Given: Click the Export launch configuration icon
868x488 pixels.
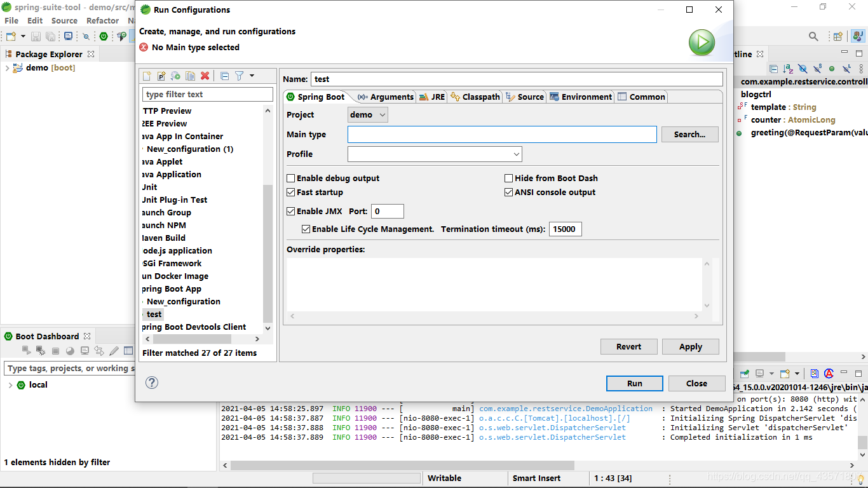Looking at the screenshot, I should (176, 76).
